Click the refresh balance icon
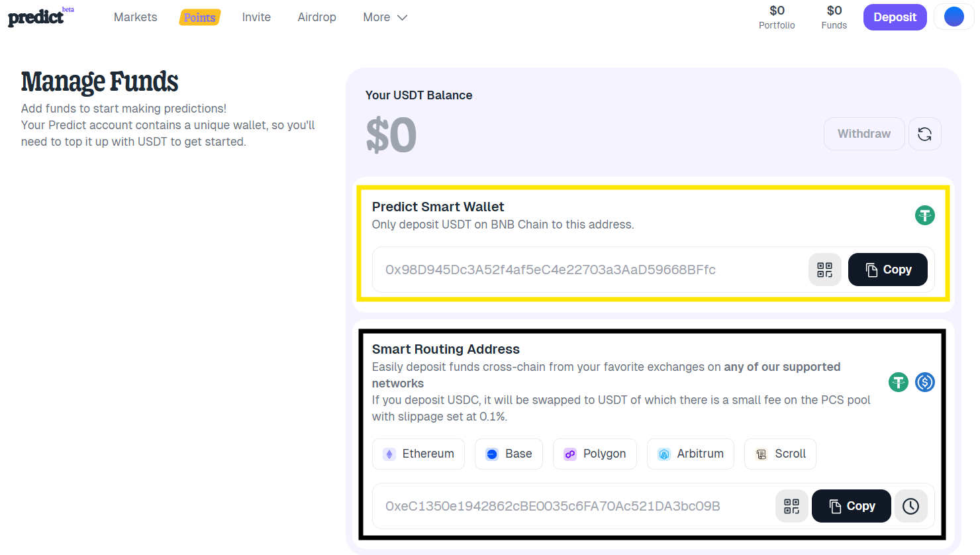The image size is (980, 555). [924, 133]
